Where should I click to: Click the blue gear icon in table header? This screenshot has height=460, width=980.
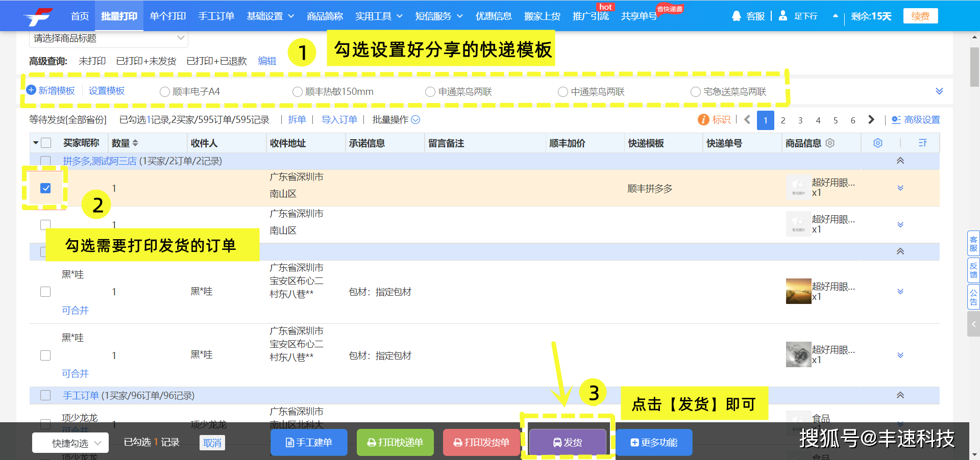click(877, 143)
